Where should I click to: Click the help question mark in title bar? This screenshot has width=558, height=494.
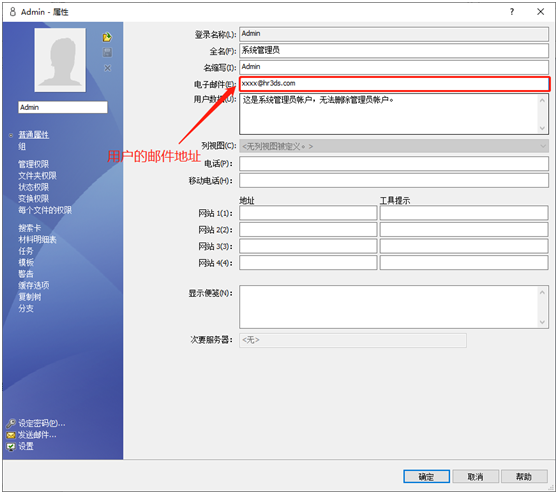512,12
